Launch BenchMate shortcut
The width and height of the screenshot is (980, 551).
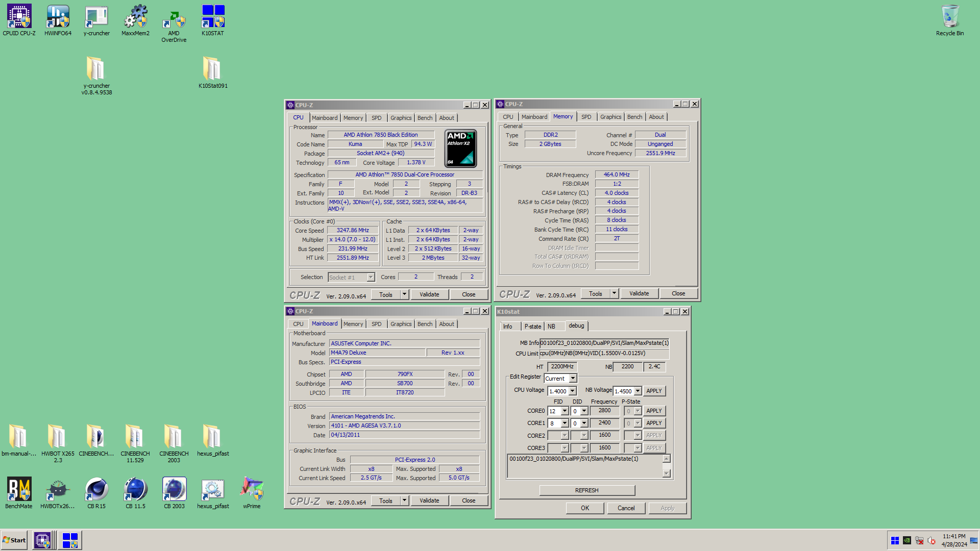(x=19, y=492)
